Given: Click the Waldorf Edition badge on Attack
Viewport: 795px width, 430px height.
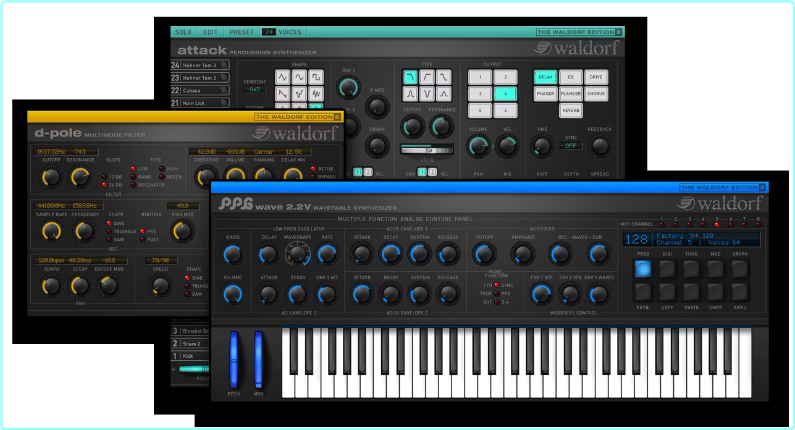Looking at the screenshot, I should point(579,32).
